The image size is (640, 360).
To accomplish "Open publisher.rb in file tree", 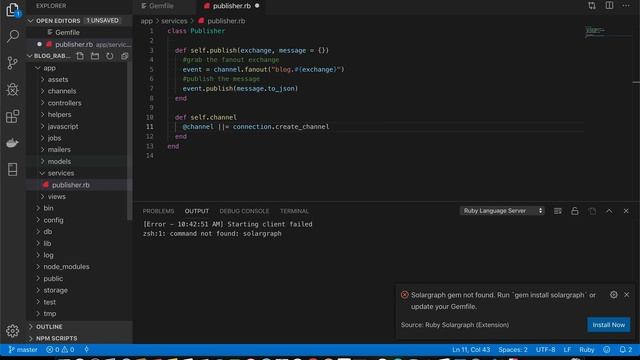I will [x=80, y=185].
